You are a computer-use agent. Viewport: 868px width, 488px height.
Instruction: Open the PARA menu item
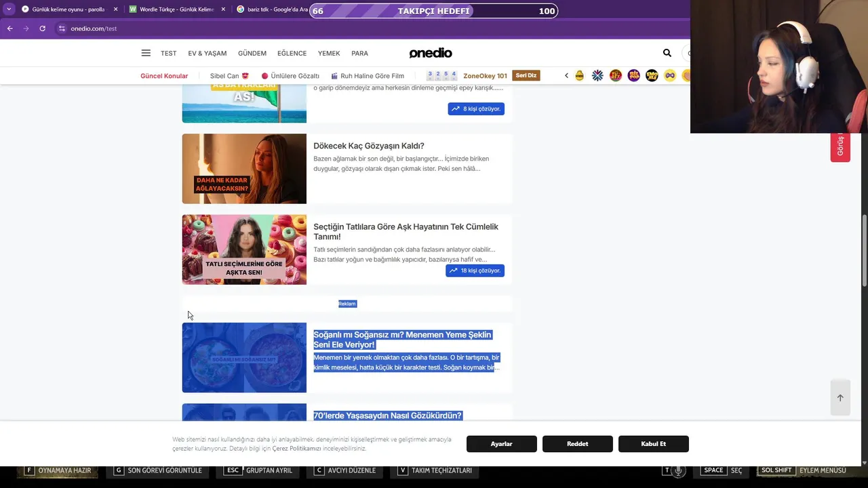click(360, 54)
